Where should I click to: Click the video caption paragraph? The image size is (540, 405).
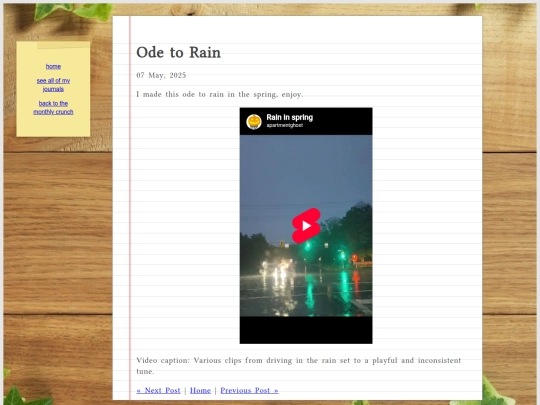click(299, 366)
